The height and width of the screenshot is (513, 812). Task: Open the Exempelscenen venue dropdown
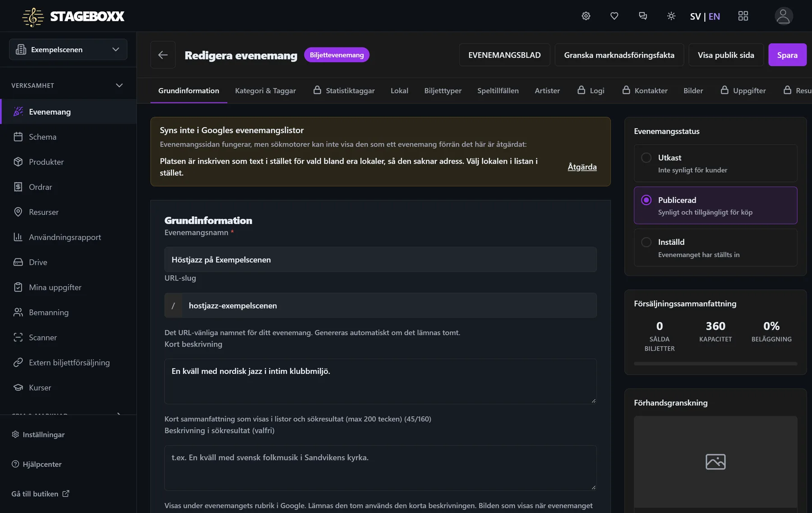(68, 50)
